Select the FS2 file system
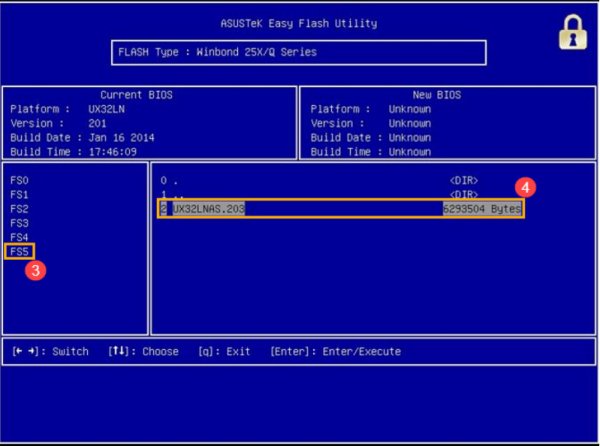The image size is (600, 446). pos(19,209)
